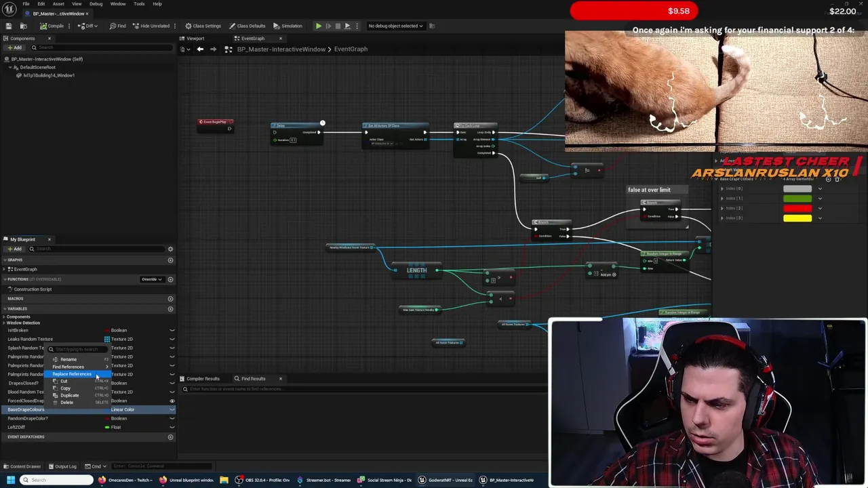The image size is (868, 488).
Task: Click Add button in My Blueprint
Action: (14, 249)
